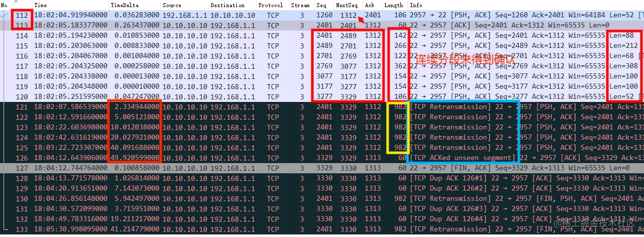Click TimeDelta value 49.920599000
The width and height of the screenshot is (644, 237).
(134, 158)
